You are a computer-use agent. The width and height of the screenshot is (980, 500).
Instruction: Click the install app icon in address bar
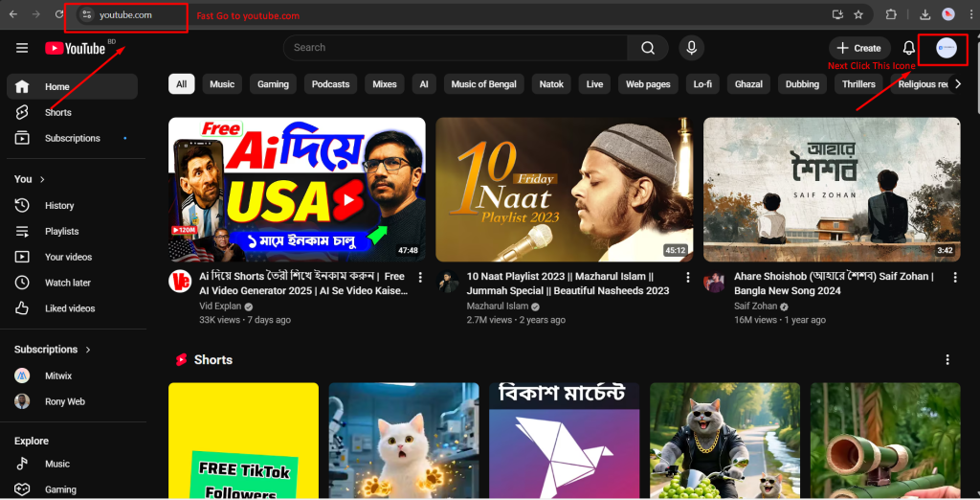point(837,14)
